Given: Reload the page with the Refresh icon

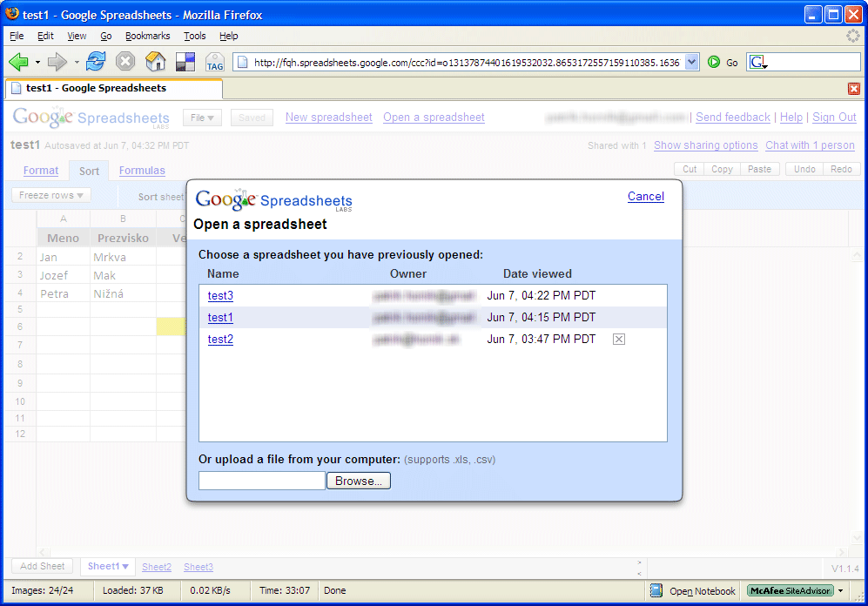Looking at the screenshot, I should [96, 62].
